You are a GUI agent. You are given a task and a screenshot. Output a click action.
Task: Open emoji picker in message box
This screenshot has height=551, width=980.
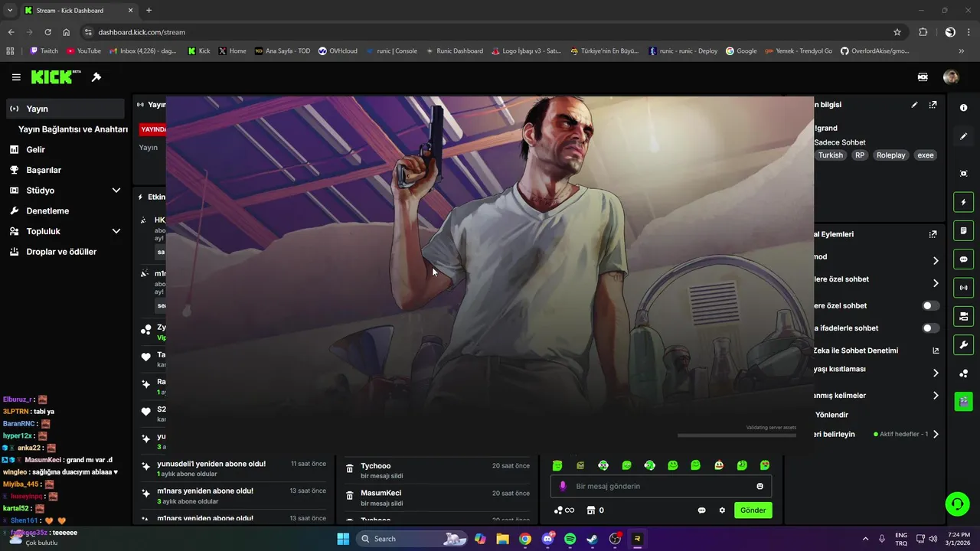click(x=759, y=486)
